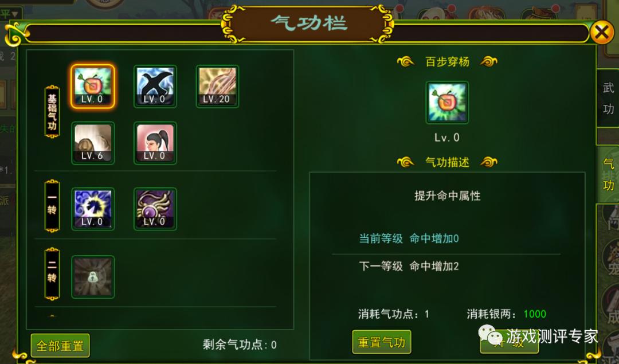
Task: Select the blue arrow burst skill in 一转
Action: 93,209
